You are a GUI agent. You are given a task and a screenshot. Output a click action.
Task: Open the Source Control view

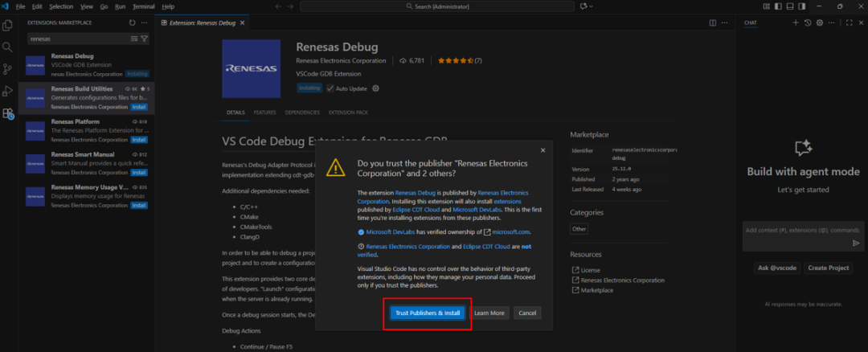click(x=8, y=69)
